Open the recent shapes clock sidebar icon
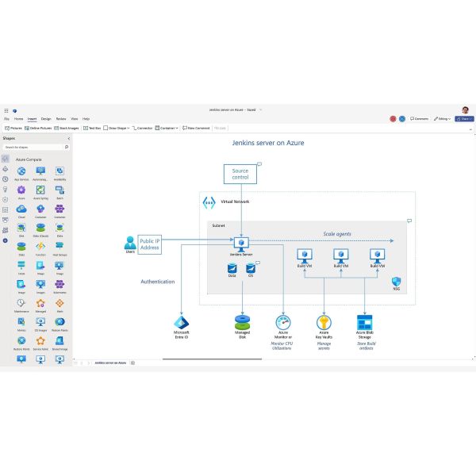476x476 pixels. (x=6, y=179)
